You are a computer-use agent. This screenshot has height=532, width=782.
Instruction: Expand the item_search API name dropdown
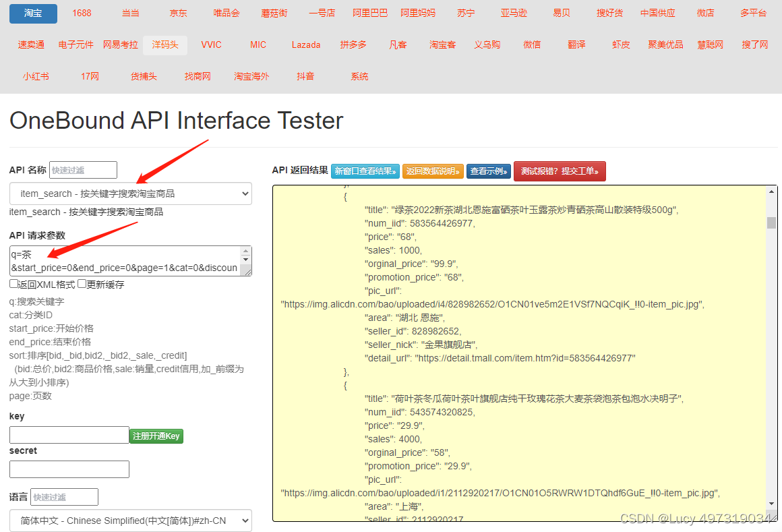(131, 194)
